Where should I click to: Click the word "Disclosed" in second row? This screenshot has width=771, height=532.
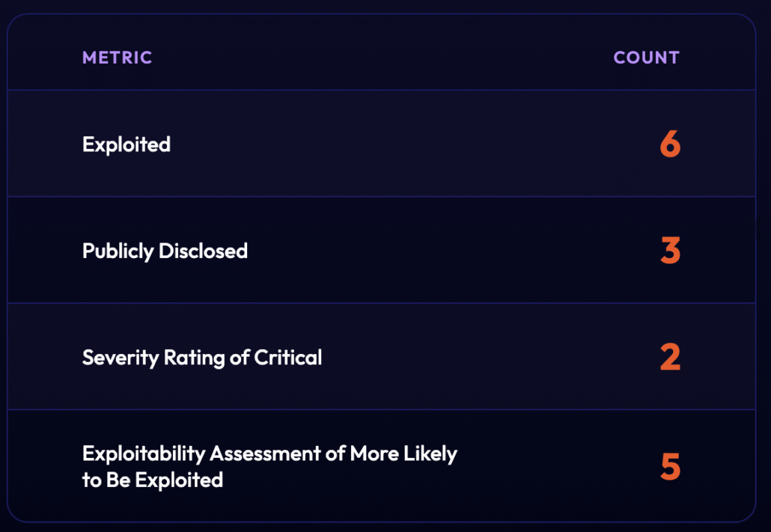click(203, 251)
